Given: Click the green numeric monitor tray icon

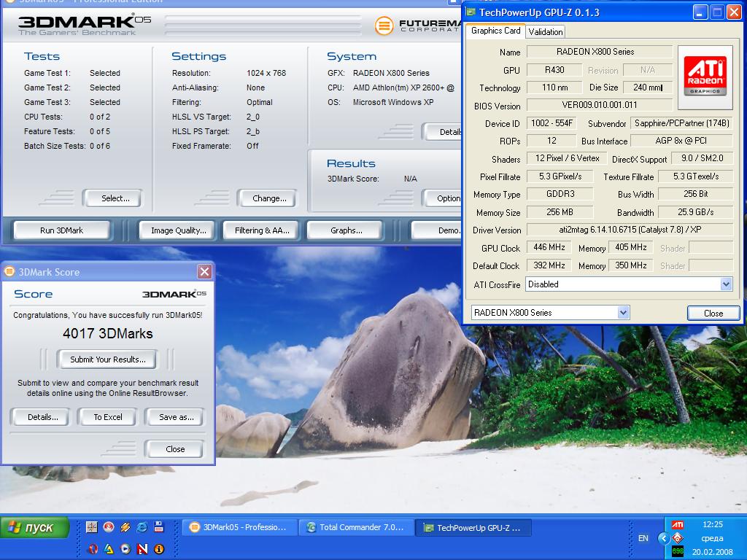Looking at the screenshot, I should click(x=678, y=552).
